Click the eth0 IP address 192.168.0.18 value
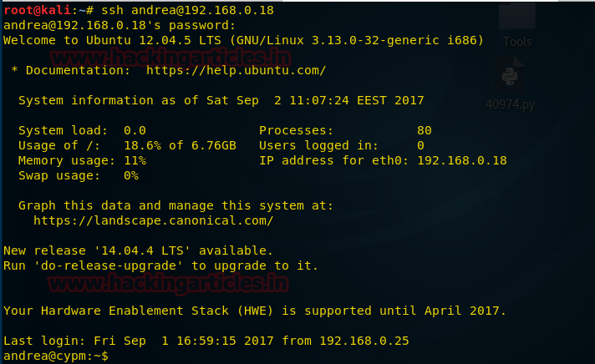595x364 pixels. pos(461,160)
